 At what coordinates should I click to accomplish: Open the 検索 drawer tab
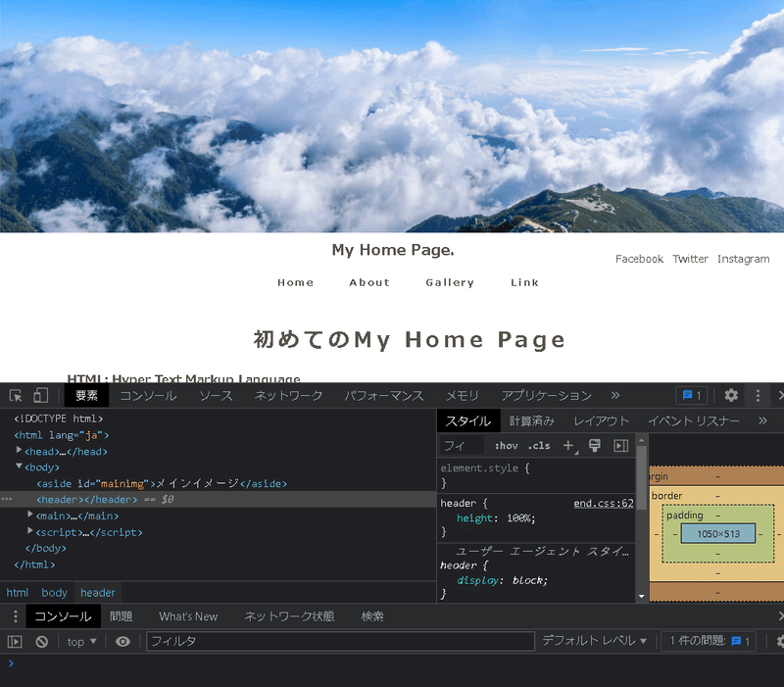click(372, 616)
